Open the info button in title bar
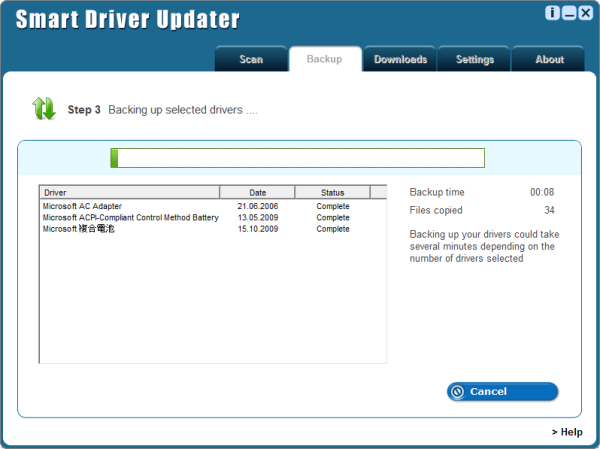The width and height of the screenshot is (600, 449). tap(552, 13)
